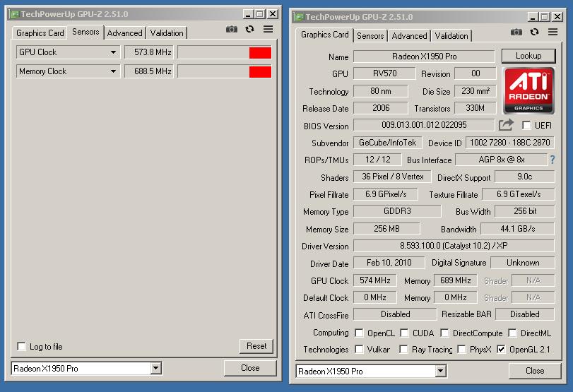This screenshot has height=392, width=573.
Task: Click the ATI CrossFire Disabled field
Action: (395, 314)
